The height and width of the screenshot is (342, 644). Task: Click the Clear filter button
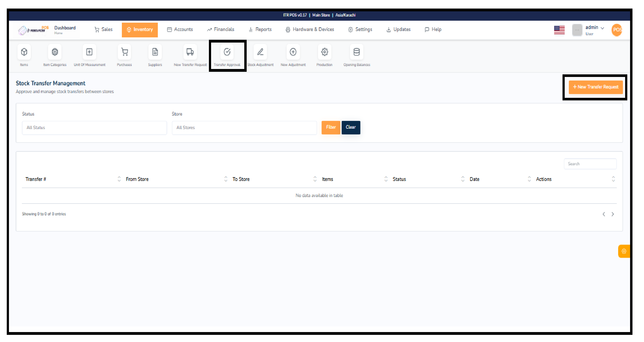click(x=350, y=127)
